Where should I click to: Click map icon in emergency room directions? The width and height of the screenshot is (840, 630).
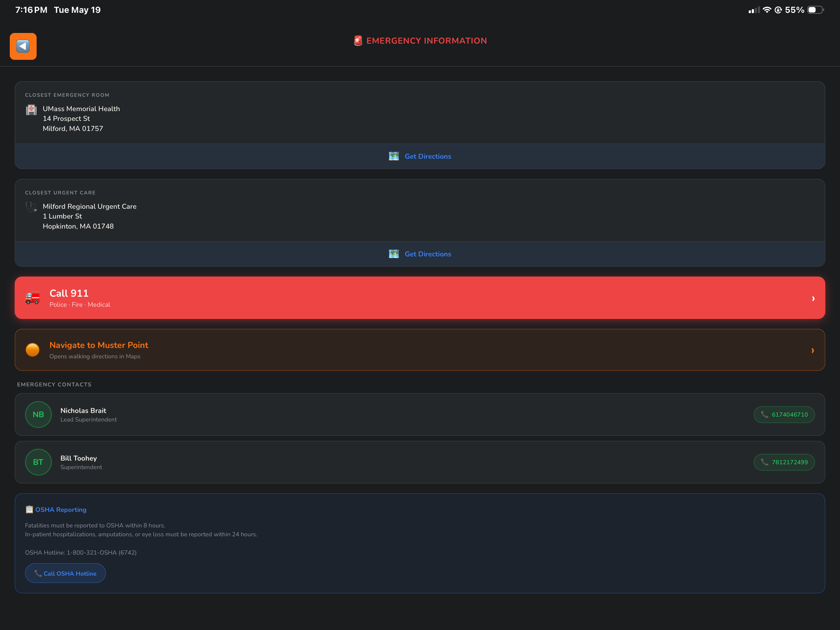point(394,156)
